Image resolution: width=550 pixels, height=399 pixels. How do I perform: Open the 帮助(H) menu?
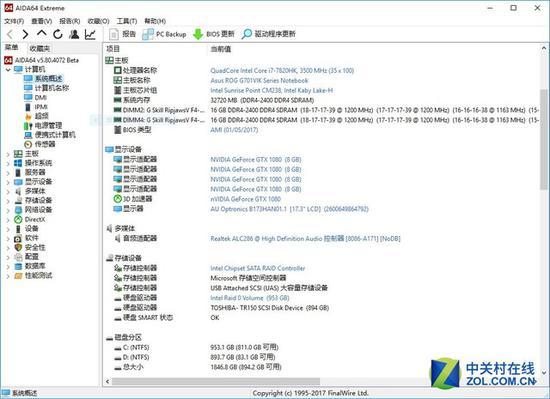[155, 21]
